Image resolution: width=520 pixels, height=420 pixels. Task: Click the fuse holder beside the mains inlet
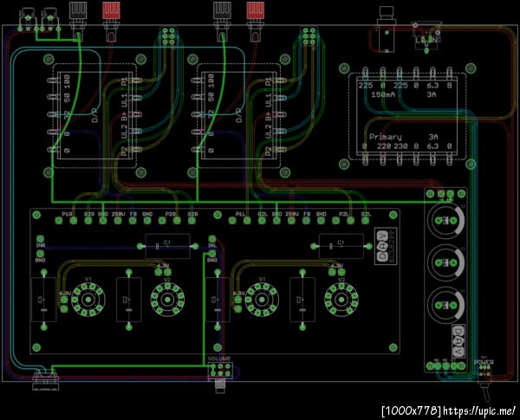[387, 29]
